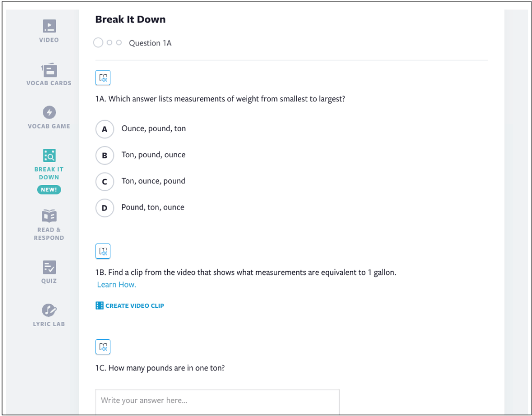This screenshot has height=416, width=532.
Task: Select answer A: Ounce, pound, ton
Action: pos(105,129)
